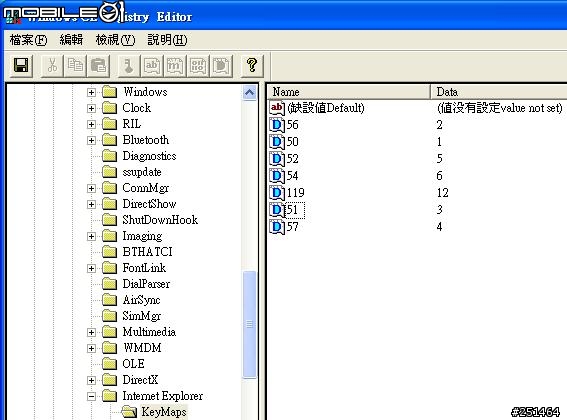
Task: Click the tree scrollbar up arrow
Action: click(x=250, y=93)
